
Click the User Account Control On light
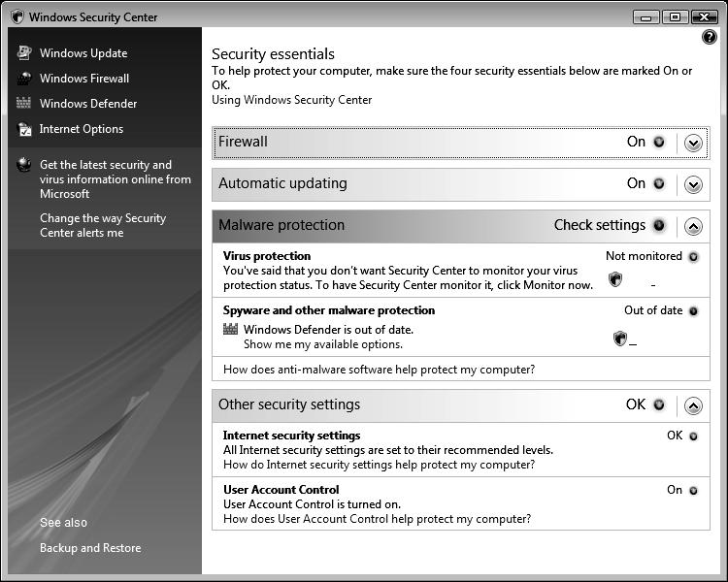[693, 491]
